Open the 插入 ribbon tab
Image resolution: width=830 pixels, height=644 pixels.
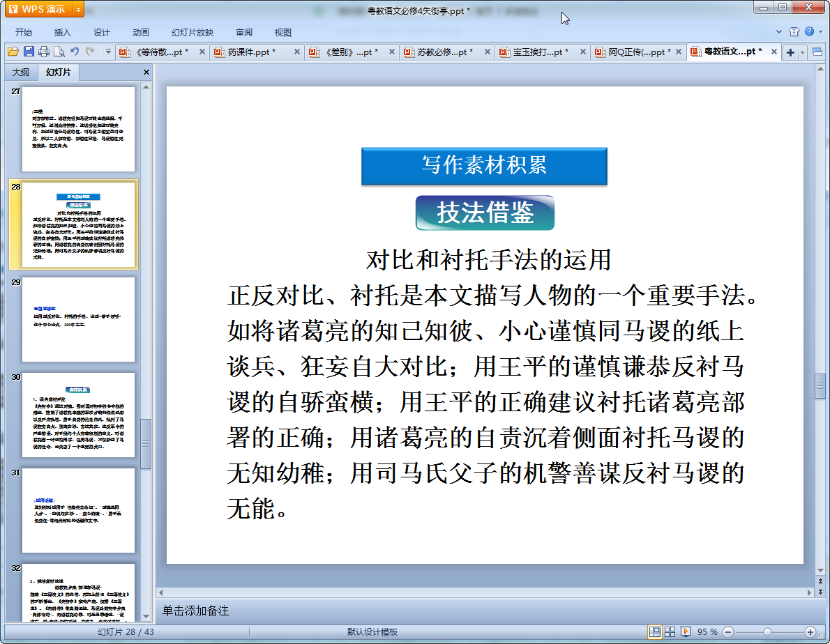point(63,32)
